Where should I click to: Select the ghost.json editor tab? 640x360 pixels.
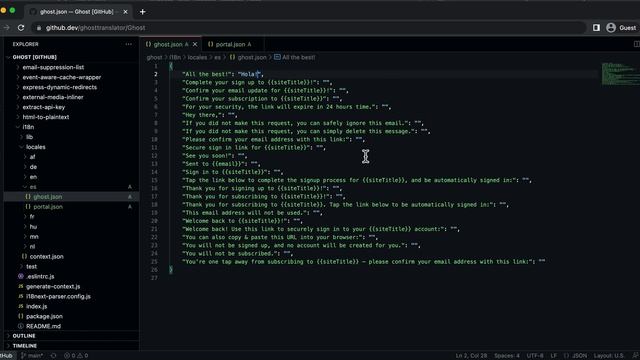pos(168,44)
